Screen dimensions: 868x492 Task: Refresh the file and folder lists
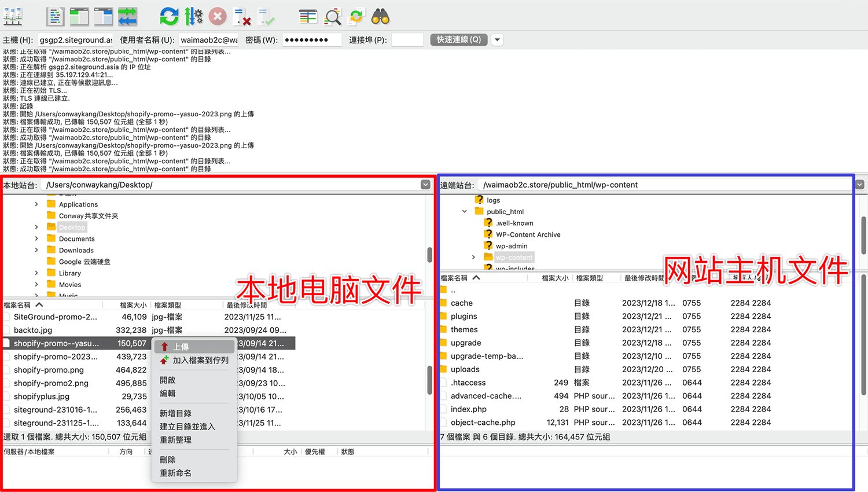169,16
